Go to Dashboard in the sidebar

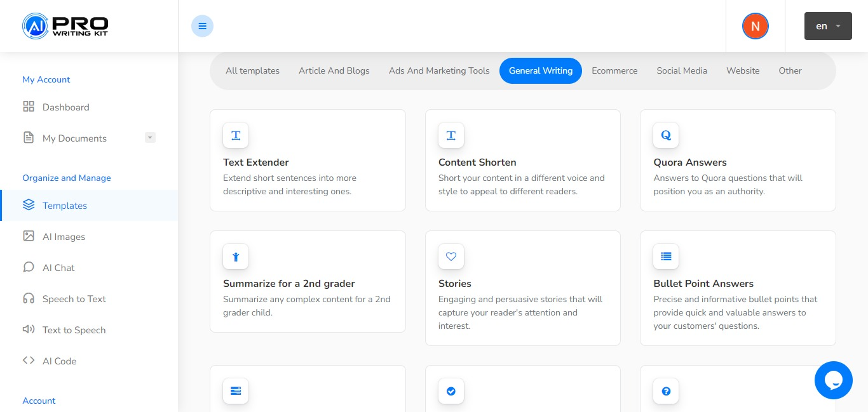pyautogui.click(x=65, y=107)
